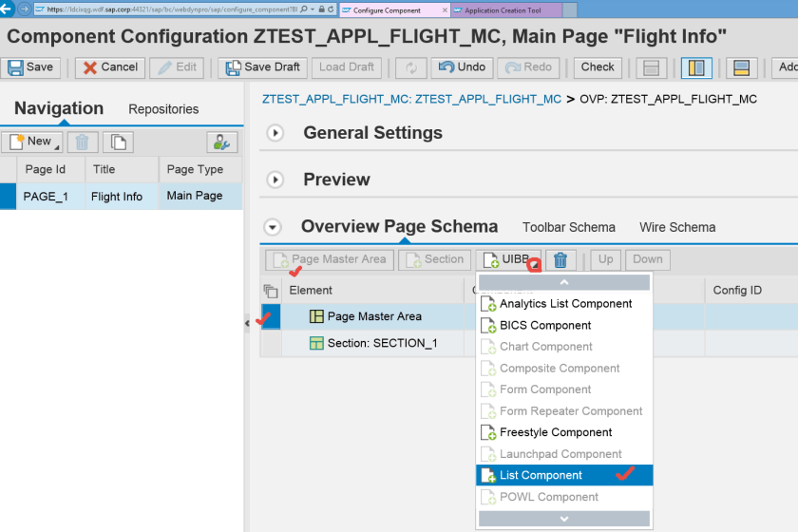Image resolution: width=798 pixels, height=532 pixels.
Task: Expand the Preview section
Action: [x=275, y=180]
